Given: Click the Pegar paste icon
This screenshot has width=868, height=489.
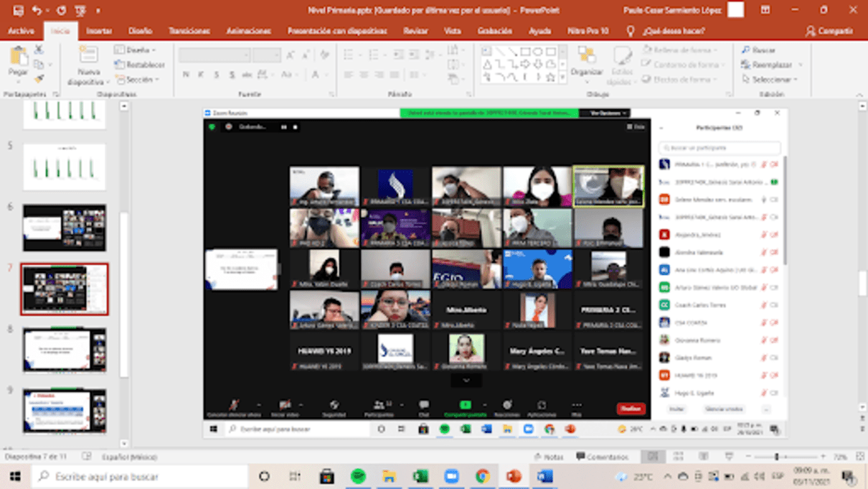Looking at the screenshot, I should pyautogui.click(x=18, y=57).
